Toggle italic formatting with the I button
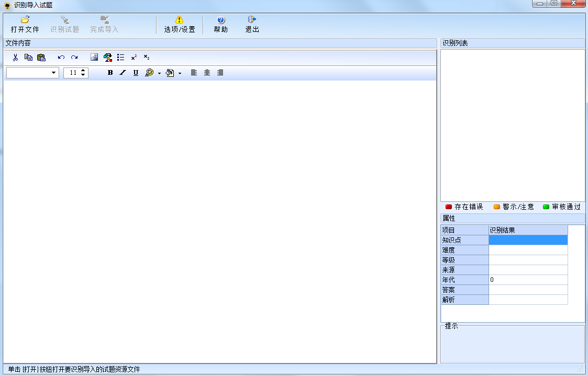The image size is (588, 376). (x=122, y=73)
